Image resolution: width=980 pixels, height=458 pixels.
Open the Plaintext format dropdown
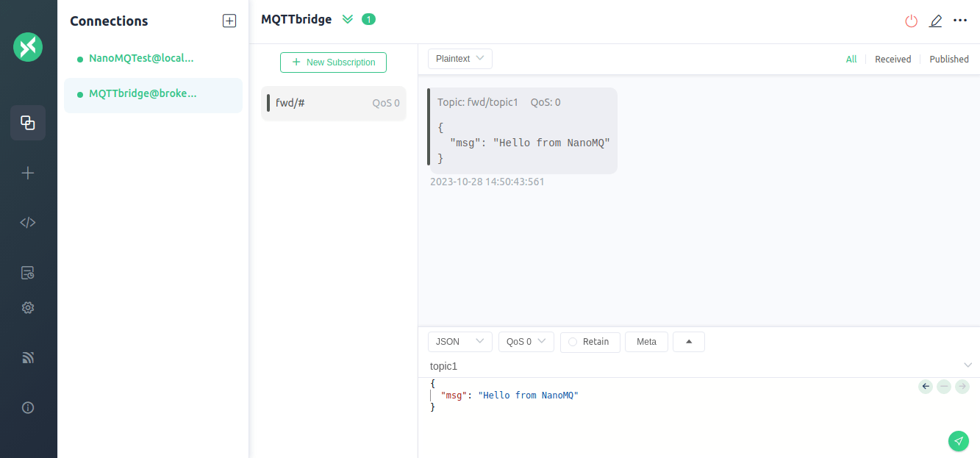(459, 59)
